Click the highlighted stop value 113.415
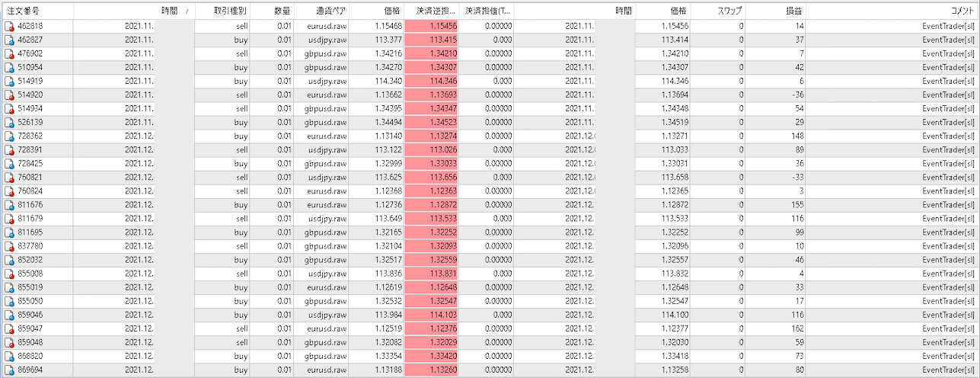Viewport: 980px width, 378px height. click(443, 40)
